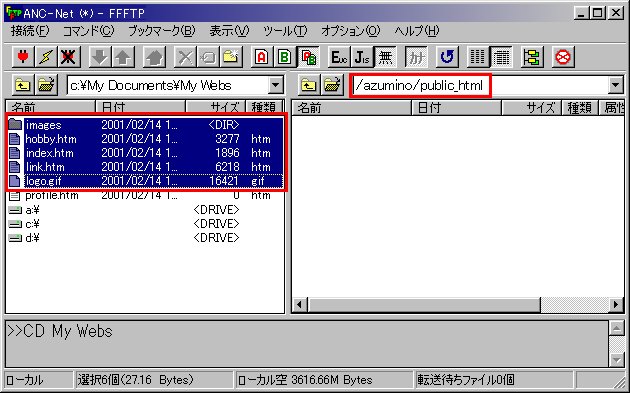Screen dimensions: 630x393
Task: Click log pane scroll down arrow
Action: (x=616, y=359)
